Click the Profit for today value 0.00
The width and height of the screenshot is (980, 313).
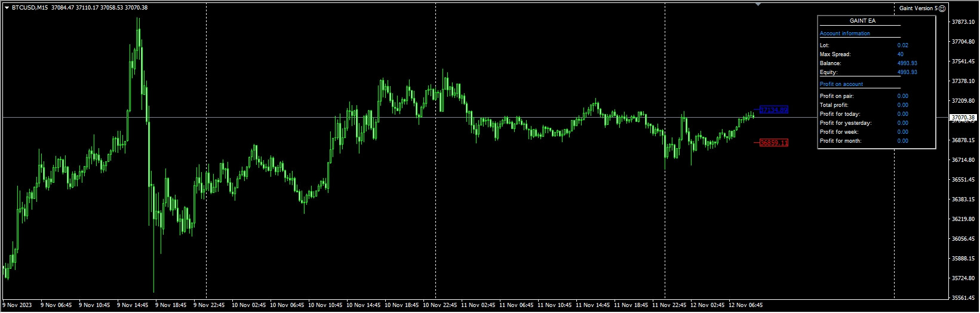coord(902,114)
